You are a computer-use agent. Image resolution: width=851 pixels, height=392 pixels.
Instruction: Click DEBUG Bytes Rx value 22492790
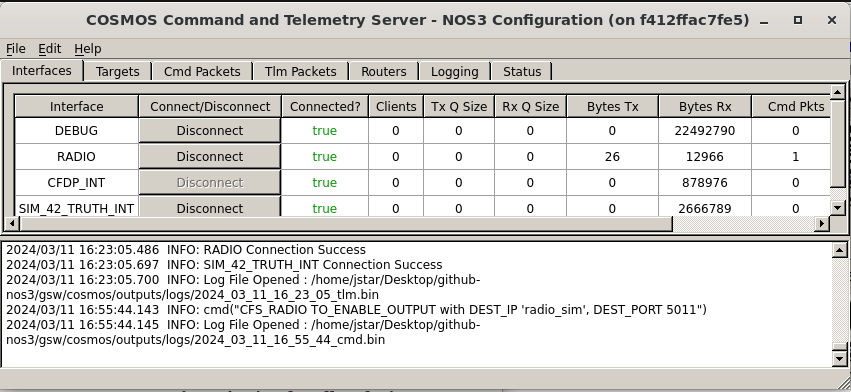[x=704, y=131]
